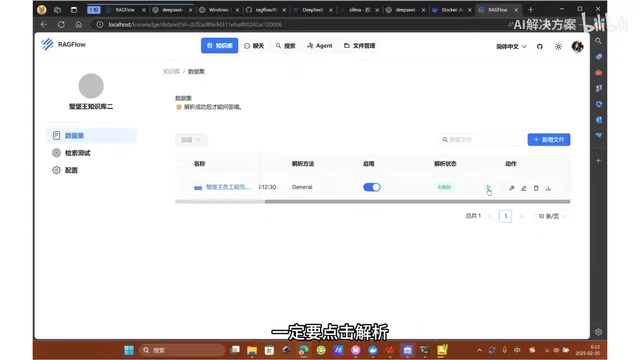Click the horizontal scrollbar under the table
Viewport: 640px width, 360px height.
(417, 201)
